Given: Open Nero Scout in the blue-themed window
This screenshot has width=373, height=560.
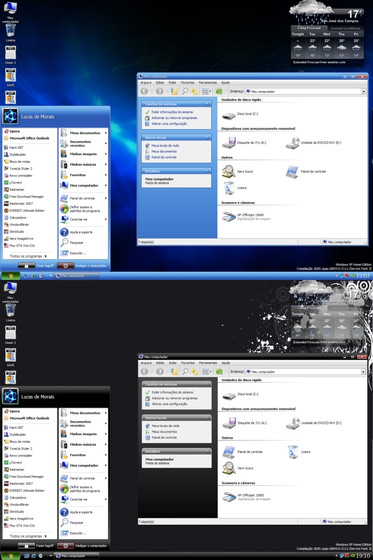Looking at the screenshot, I should coord(238,171).
